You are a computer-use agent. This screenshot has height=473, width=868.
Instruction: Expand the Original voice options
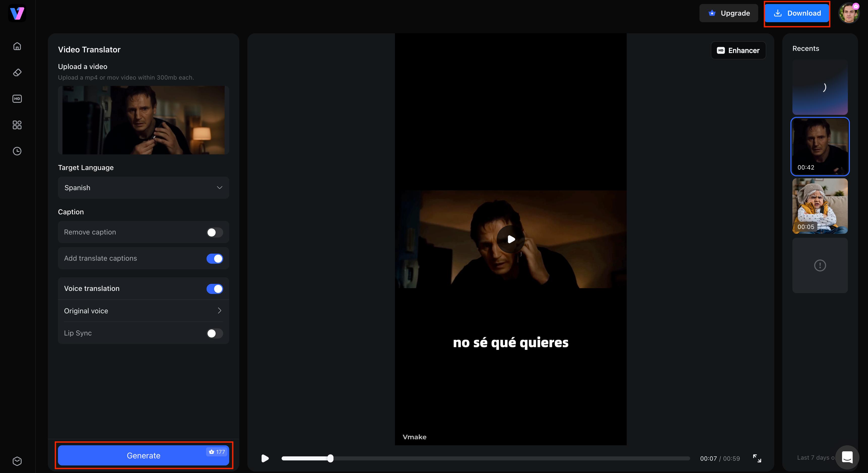click(144, 311)
